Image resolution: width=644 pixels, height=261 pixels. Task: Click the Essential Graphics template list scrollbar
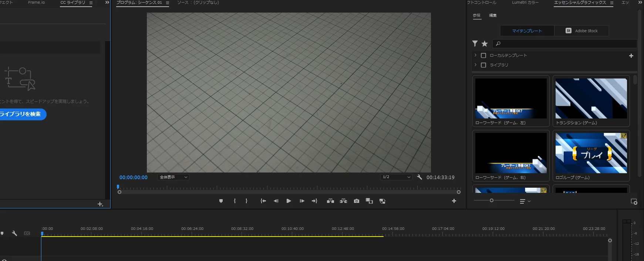click(635, 80)
